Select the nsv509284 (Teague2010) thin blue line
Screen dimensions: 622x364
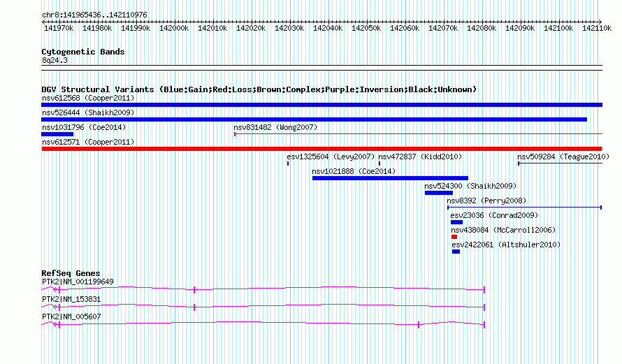pyautogui.click(x=560, y=163)
